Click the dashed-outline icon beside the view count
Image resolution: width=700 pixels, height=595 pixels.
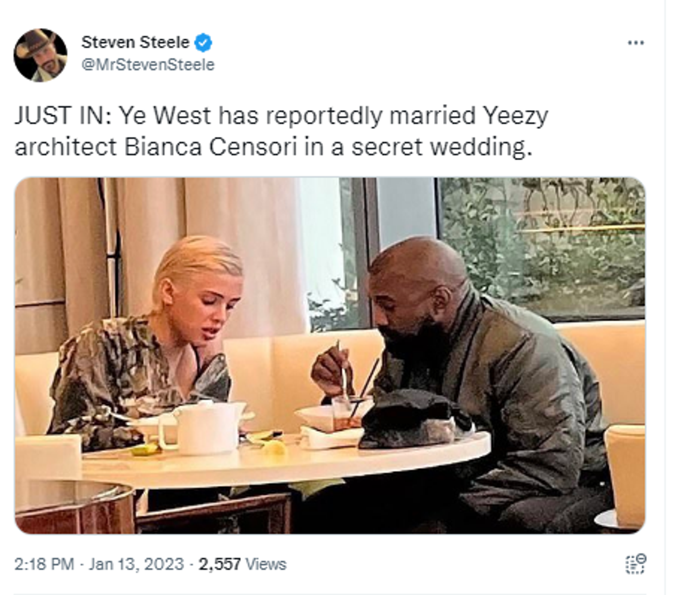point(636,564)
